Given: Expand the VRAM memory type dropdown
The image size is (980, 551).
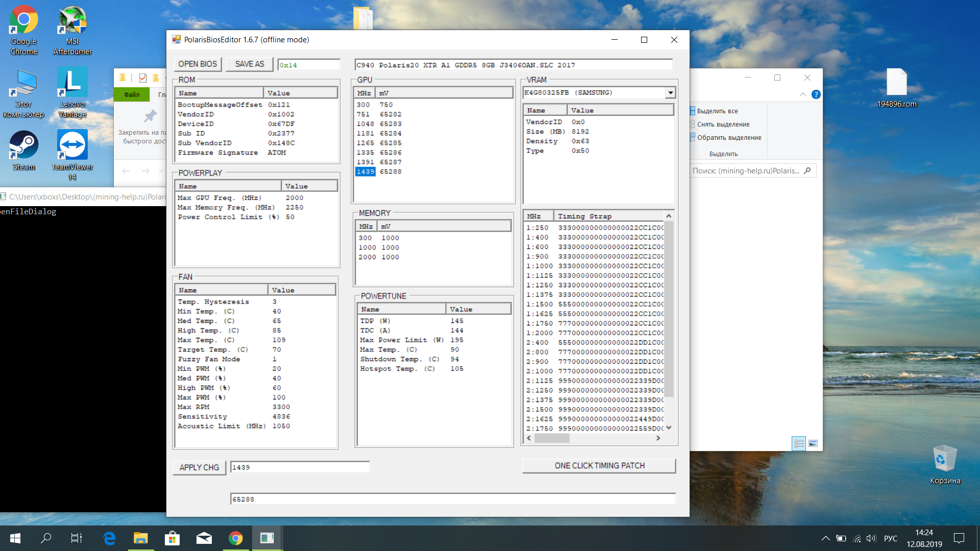Looking at the screenshot, I should (670, 93).
